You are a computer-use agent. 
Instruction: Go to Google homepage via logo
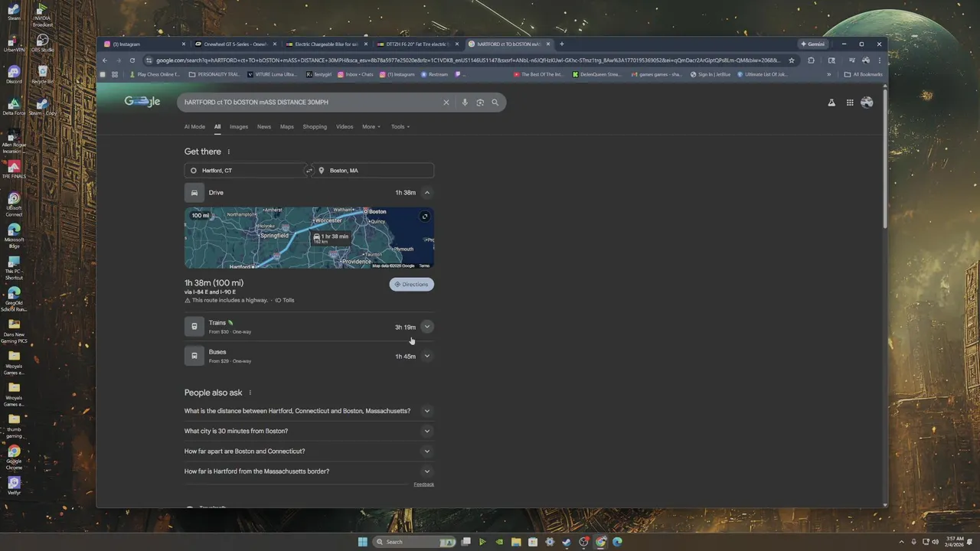[142, 102]
